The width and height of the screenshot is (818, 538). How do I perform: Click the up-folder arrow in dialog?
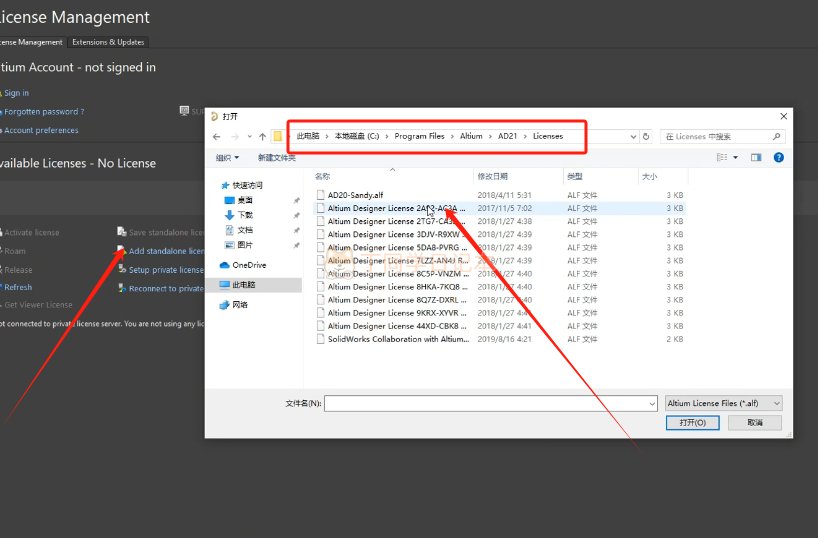coord(262,136)
